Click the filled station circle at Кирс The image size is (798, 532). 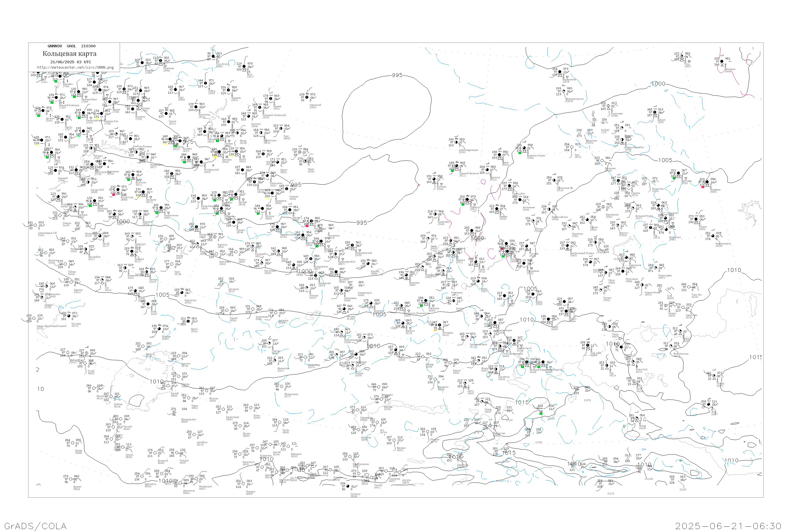(175, 90)
